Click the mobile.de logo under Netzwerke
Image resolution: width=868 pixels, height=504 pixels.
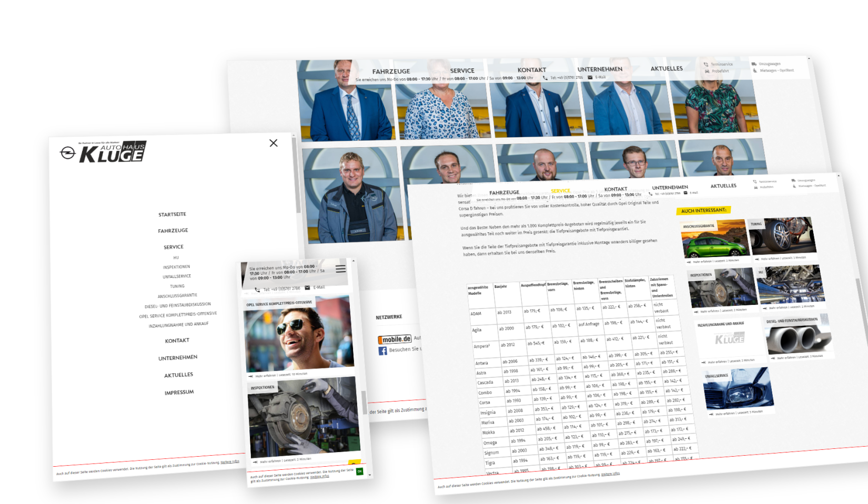[395, 340]
